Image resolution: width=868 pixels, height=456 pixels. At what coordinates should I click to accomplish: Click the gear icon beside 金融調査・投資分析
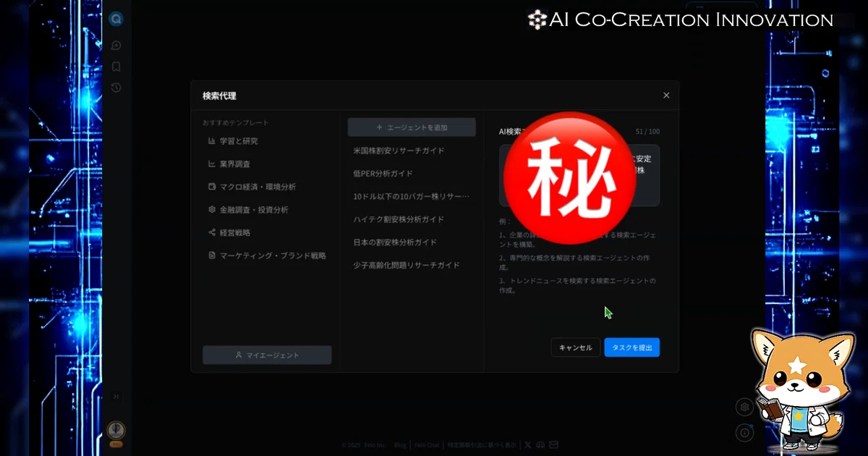coord(212,210)
